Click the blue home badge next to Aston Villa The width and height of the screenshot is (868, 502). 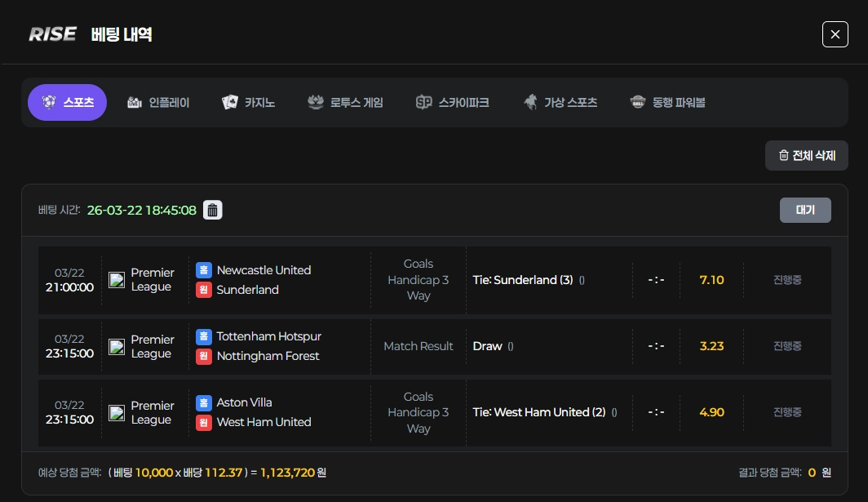(204, 402)
